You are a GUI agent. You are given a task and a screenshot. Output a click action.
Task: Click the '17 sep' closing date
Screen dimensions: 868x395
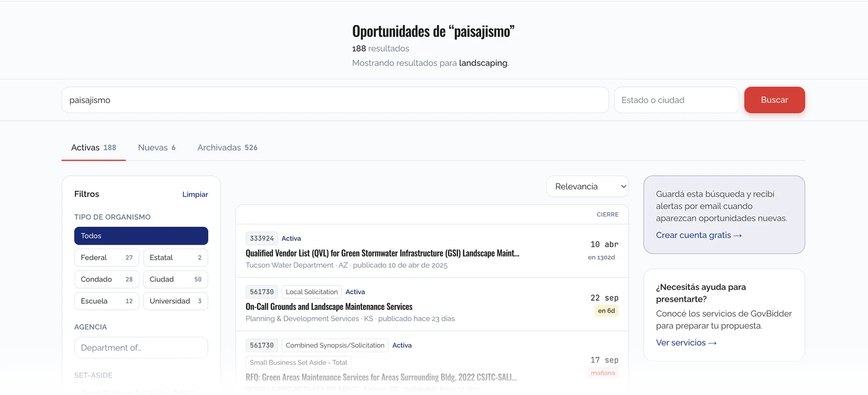[604, 360]
